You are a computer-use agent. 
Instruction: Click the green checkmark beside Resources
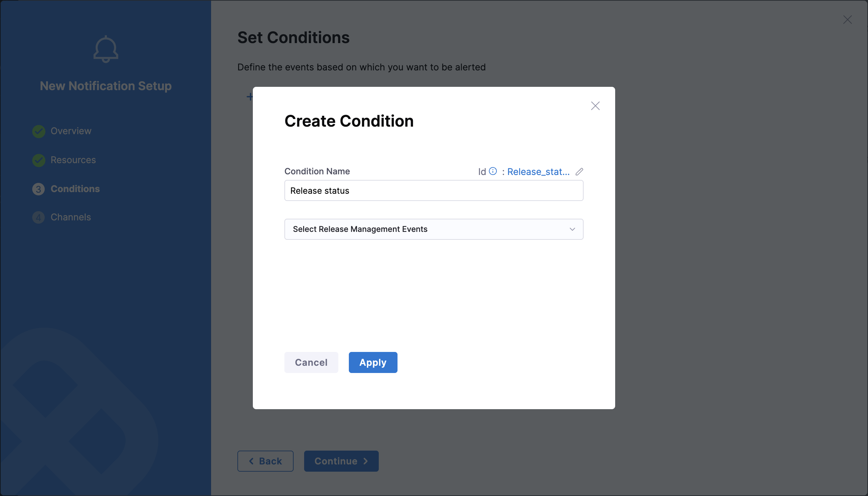tap(39, 160)
